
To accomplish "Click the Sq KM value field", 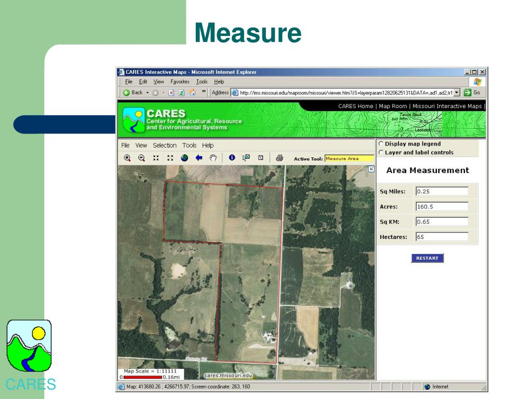I will pyautogui.click(x=442, y=221).
